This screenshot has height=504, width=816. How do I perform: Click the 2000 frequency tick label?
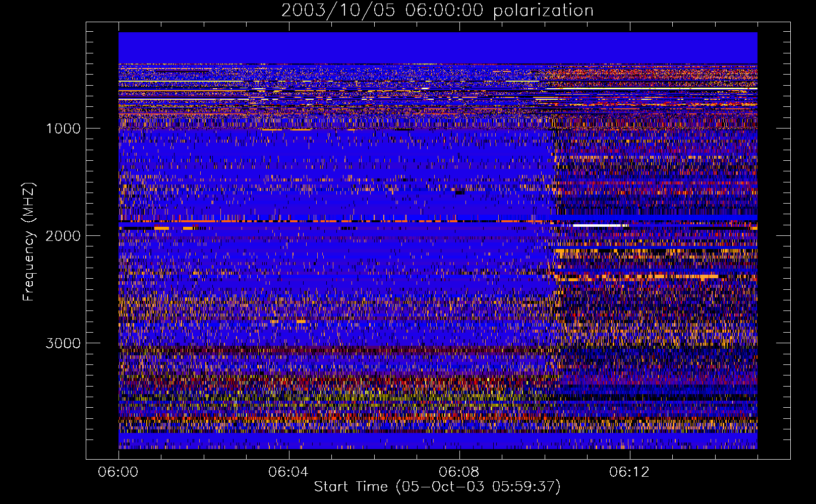(x=63, y=236)
